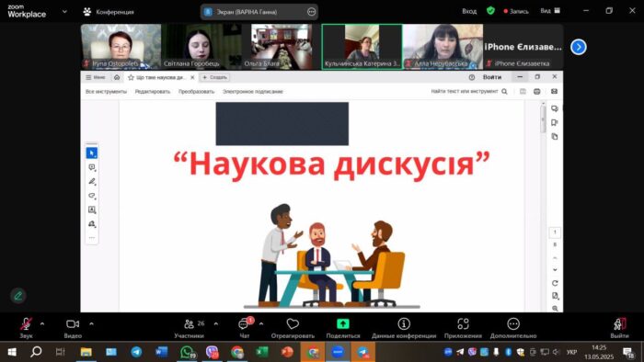Click the green Поделиться share screen icon
The image size is (644, 362).
(343, 324)
